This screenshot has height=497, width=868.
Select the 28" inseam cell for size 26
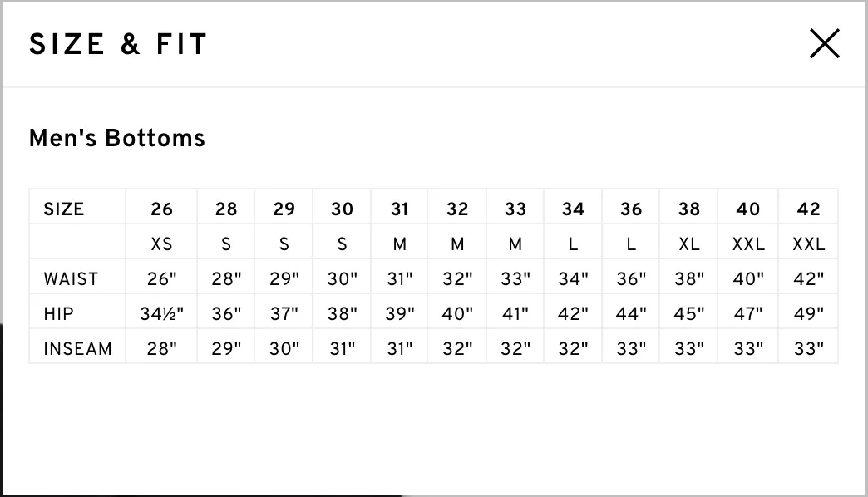tap(161, 348)
